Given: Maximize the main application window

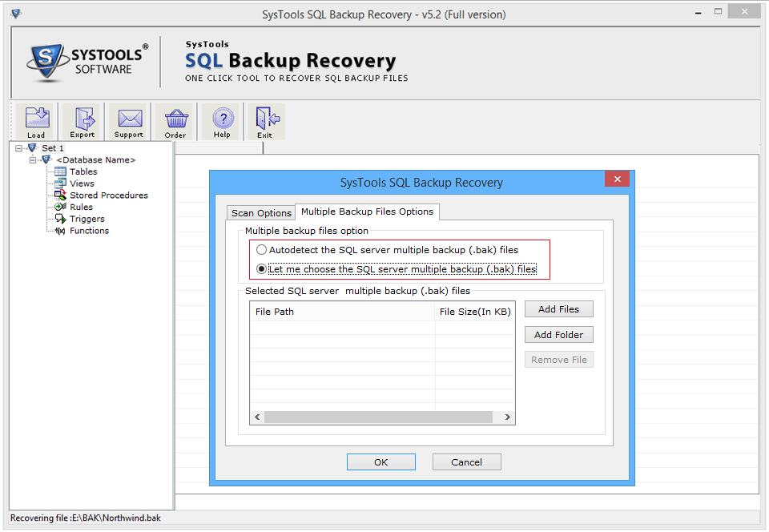Looking at the screenshot, I should click(x=718, y=12).
